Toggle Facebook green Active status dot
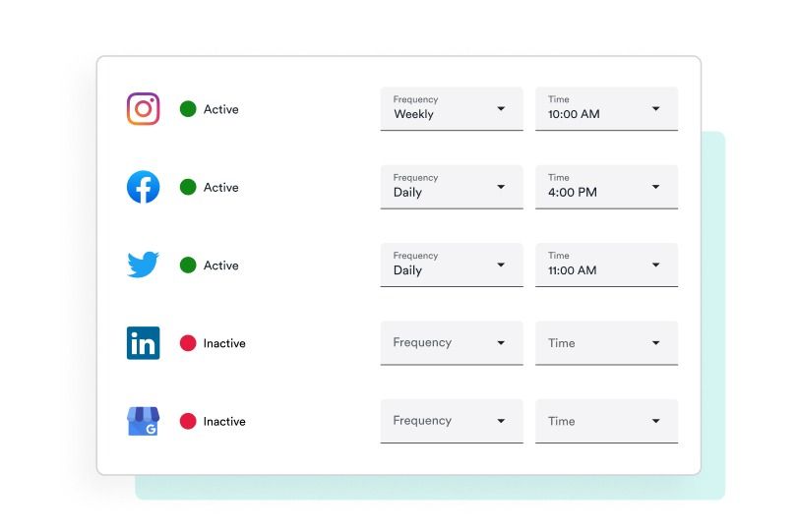The width and height of the screenshot is (798, 532). pos(188,187)
